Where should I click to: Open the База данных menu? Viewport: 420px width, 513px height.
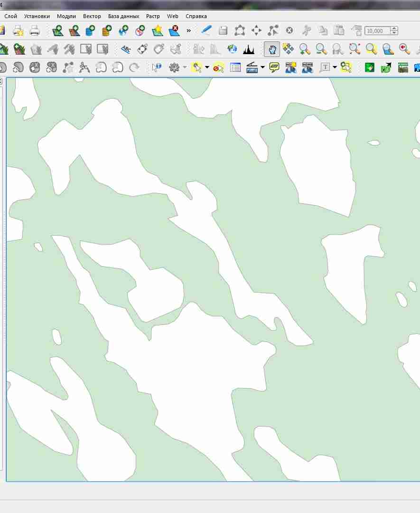point(123,16)
